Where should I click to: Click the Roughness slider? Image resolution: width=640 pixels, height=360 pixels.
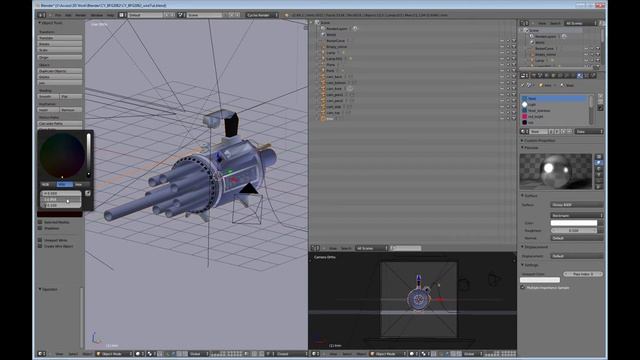click(x=574, y=231)
